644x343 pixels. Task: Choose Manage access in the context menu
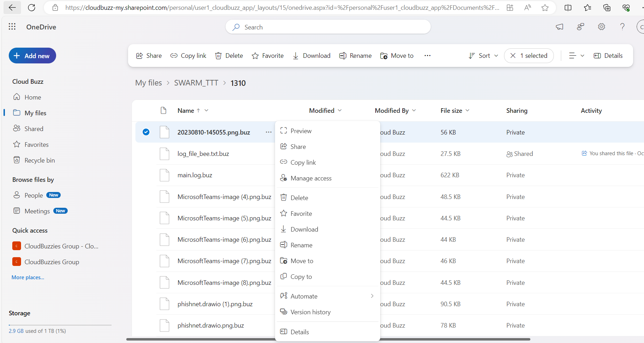pyautogui.click(x=311, y=178)
